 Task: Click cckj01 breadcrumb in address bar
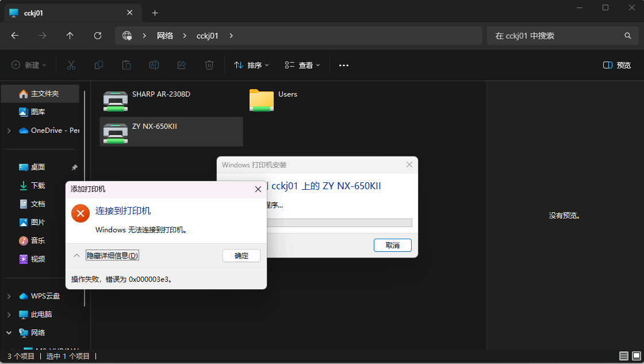point(208,36)
